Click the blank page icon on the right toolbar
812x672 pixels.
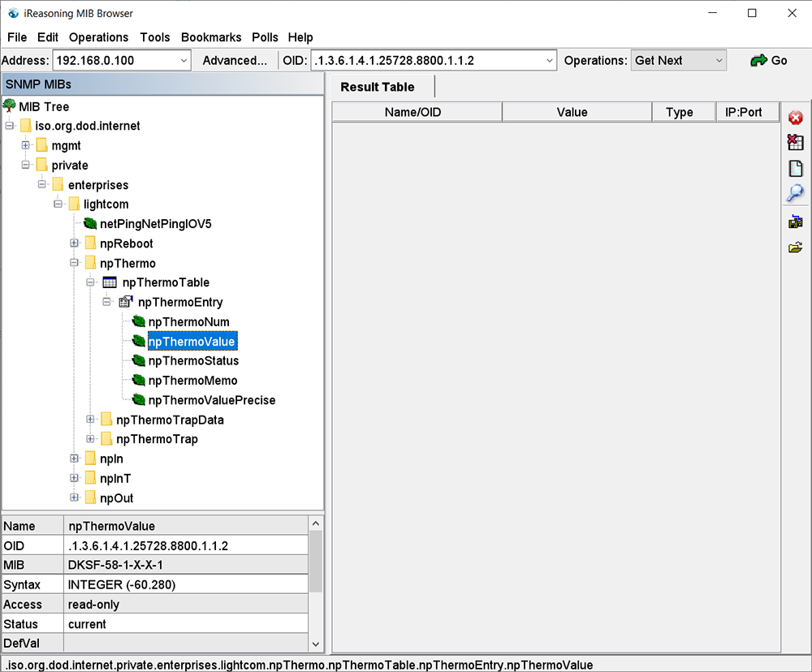(796, 168)
